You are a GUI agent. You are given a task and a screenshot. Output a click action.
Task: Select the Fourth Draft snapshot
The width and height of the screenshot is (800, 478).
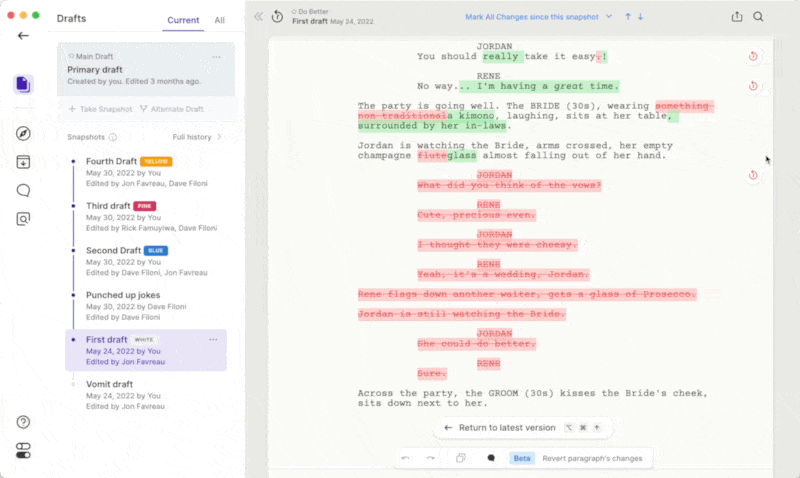coord(112,161)
